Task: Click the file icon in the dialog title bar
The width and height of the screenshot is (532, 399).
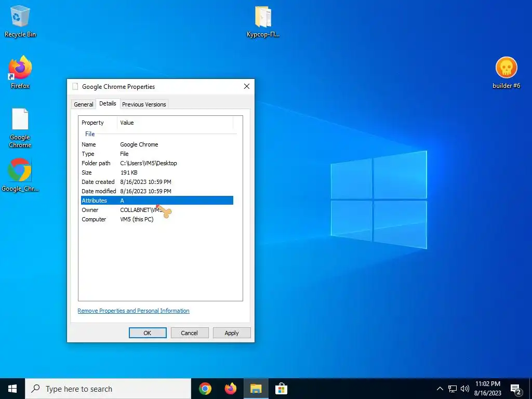Action: tap(75, 87)
